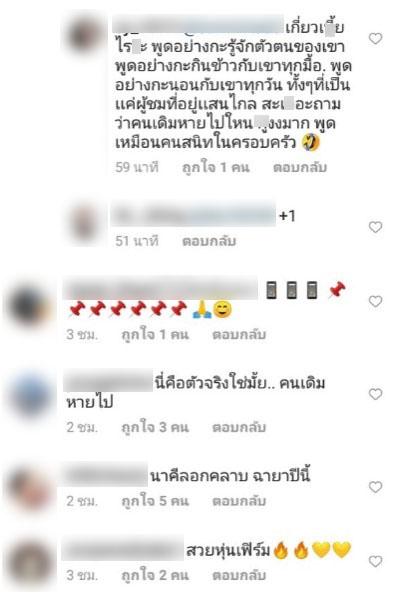The height and width of the screenshot is (607, 403).
Task: Heart the สวยหุ่นเฟิร์ม comment
Action: click(x=375, y=561)
